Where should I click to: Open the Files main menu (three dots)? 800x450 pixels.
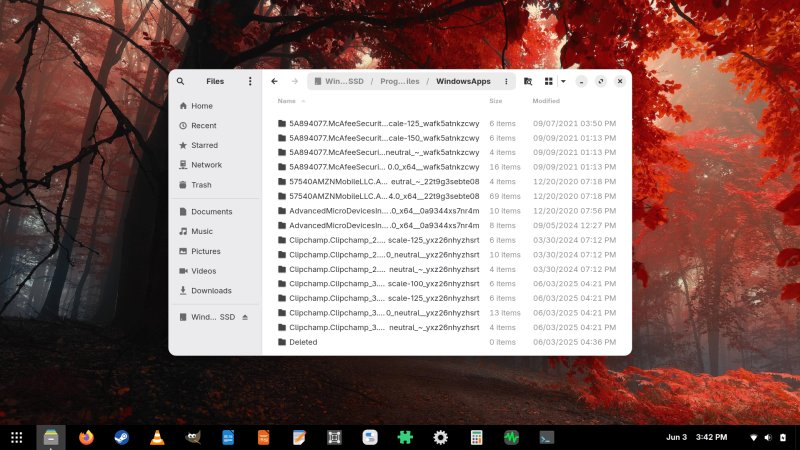250,81
